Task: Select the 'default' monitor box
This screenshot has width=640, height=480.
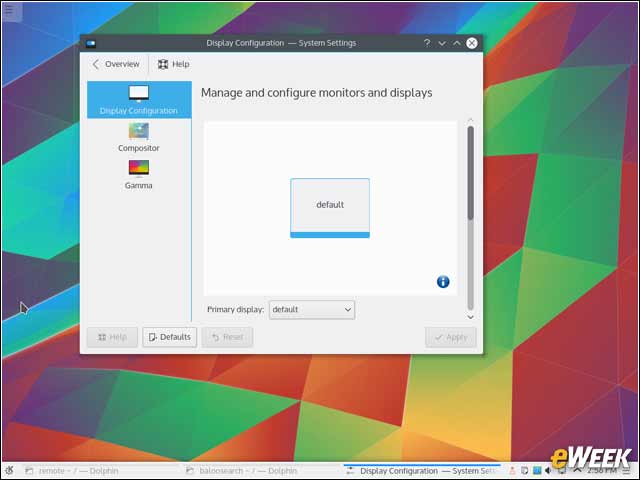Action: (330, 208)
